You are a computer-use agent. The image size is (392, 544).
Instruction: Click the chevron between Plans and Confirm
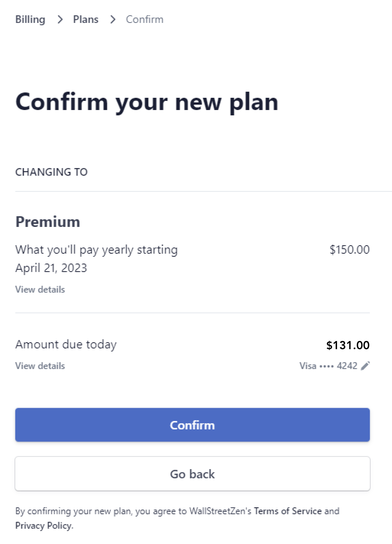pyautogui.click(x=113, y=19)
